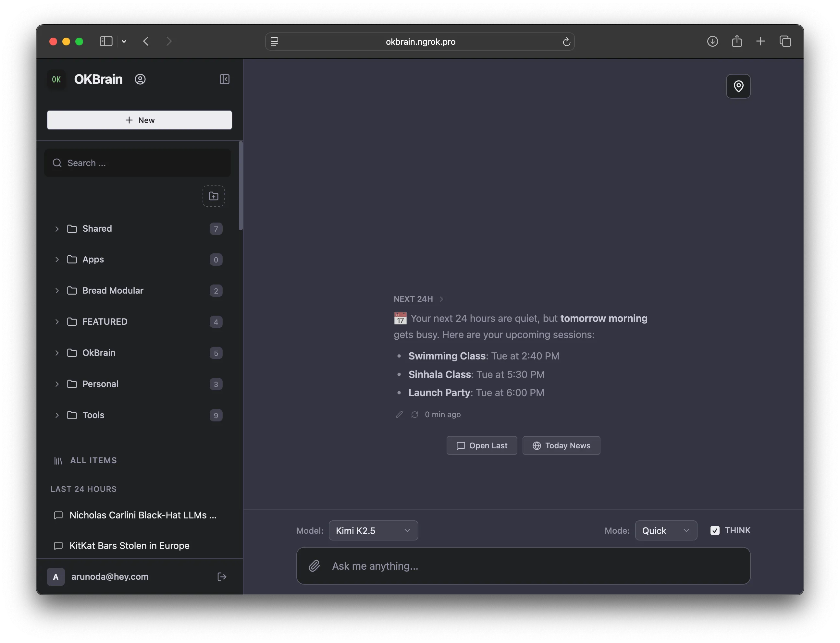
Task: Create a folder with the dashed new-folder icon
Action: pyautogui.click(x=213, y=196)
